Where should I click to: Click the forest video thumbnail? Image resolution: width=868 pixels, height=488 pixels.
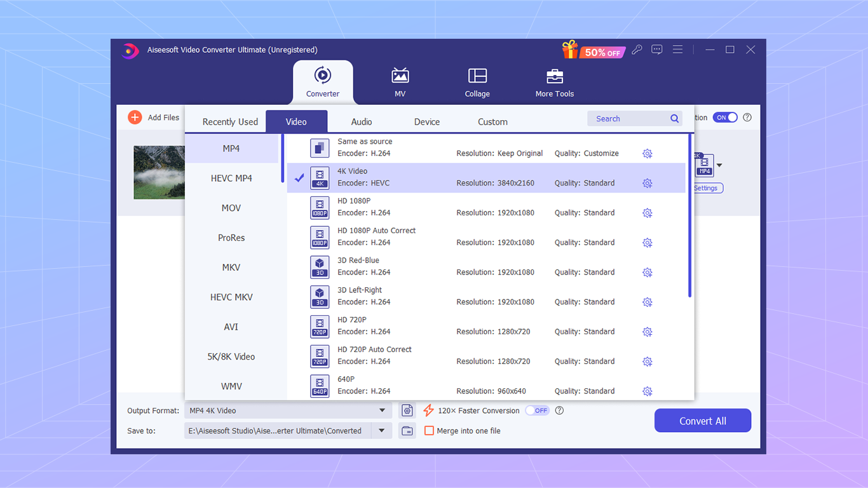159,172
